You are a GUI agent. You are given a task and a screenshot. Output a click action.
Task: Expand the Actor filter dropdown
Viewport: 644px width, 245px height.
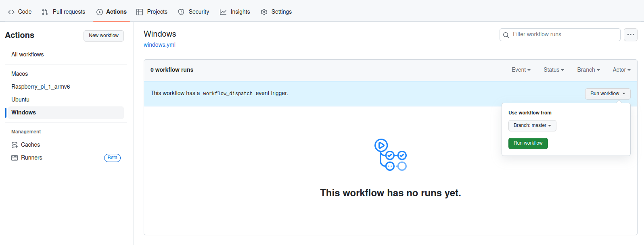(621, 70)
